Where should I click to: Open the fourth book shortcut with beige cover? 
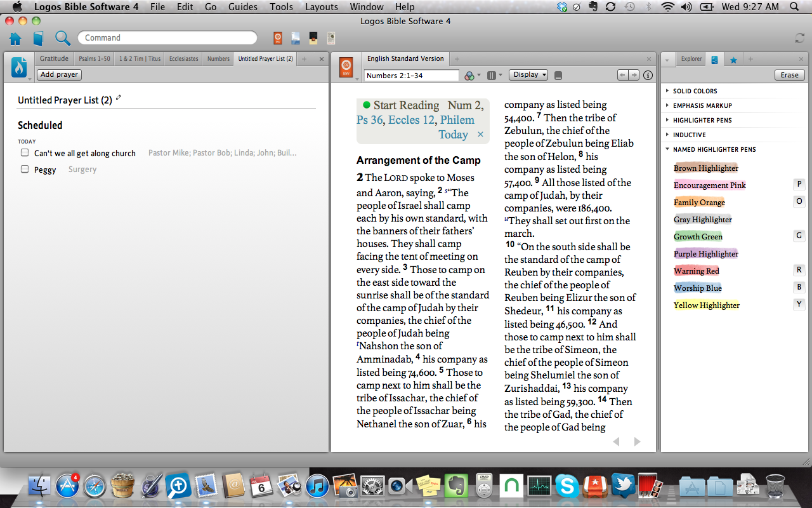tap(331, 38)
